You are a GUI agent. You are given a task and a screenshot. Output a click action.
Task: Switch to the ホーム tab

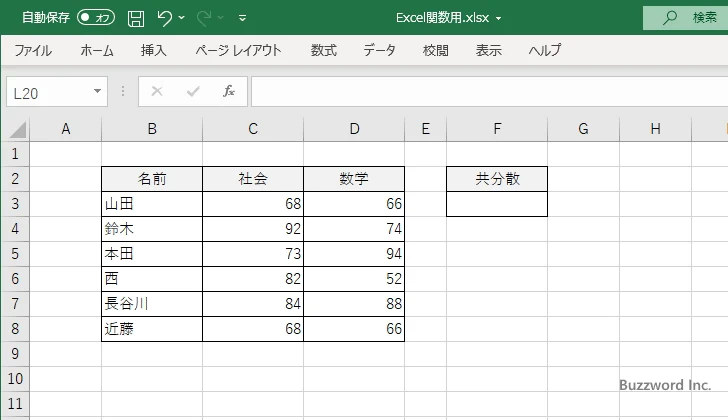pos(97,50)
